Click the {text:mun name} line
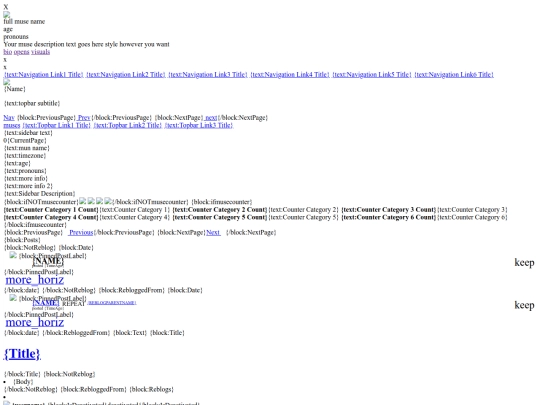This screenshot has height=405, width=540. coord(27,148)
